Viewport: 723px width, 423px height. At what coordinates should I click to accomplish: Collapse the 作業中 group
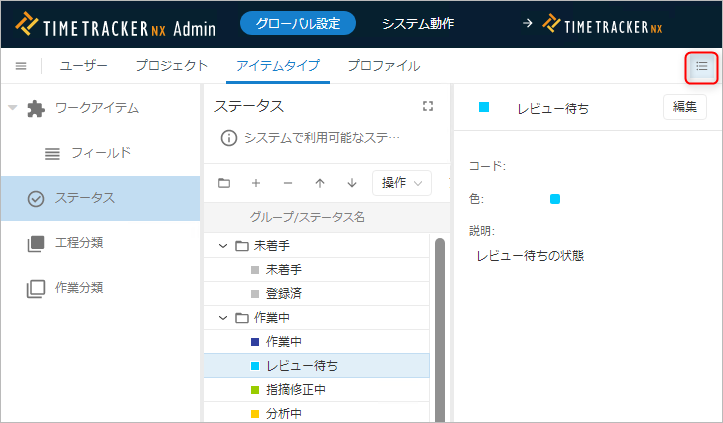pos(223,318)
